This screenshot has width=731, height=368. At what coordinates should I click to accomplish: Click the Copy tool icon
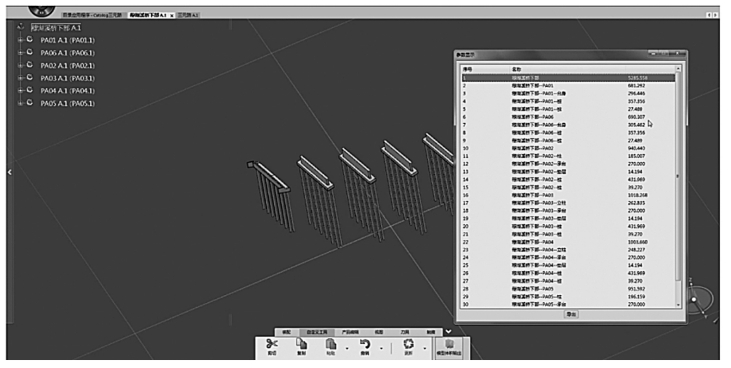click(302, 344)
